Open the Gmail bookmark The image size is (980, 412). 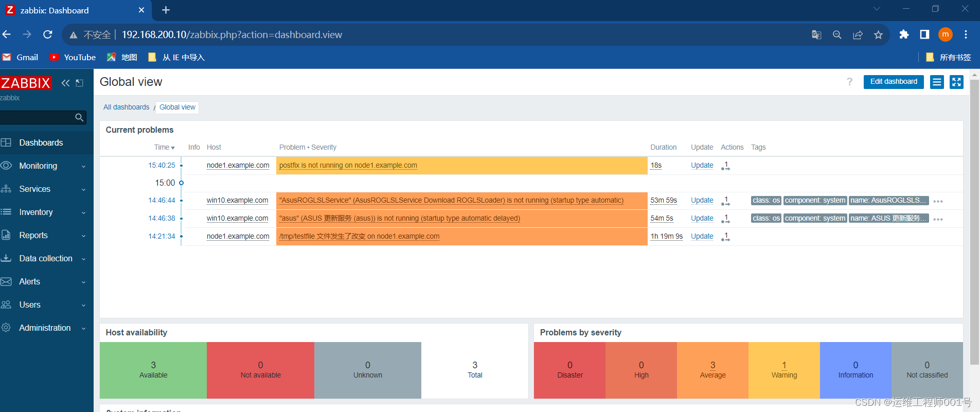point(21,57)
